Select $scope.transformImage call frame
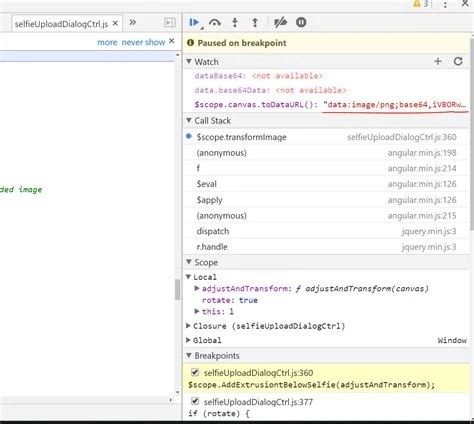Viewport: 474px width, 424px height. 326,137
